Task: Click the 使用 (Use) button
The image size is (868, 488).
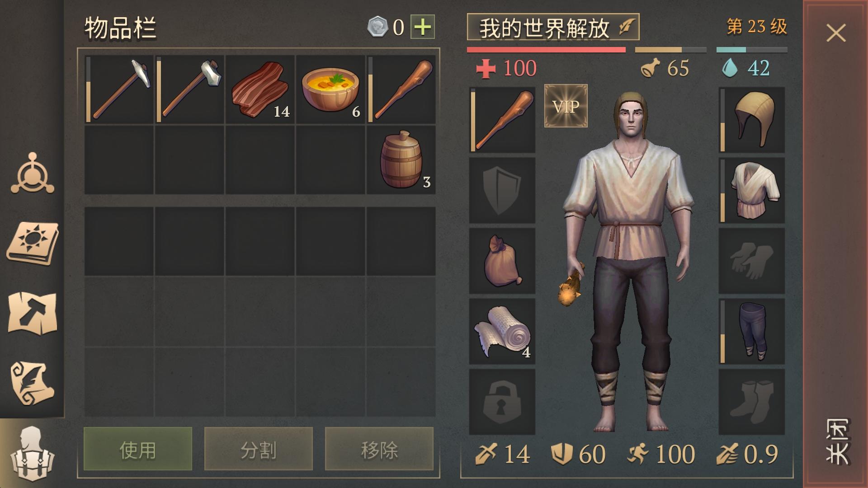Action: click(138, 449)
